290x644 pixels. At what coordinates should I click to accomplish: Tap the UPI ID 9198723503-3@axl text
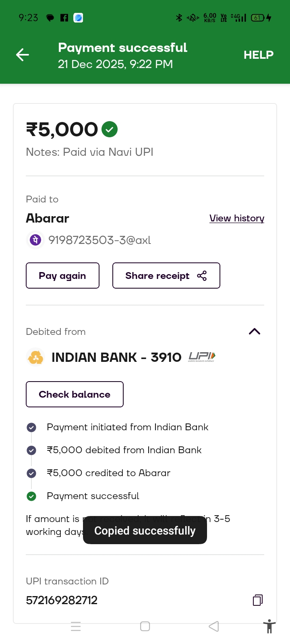(x=99, y=240)
